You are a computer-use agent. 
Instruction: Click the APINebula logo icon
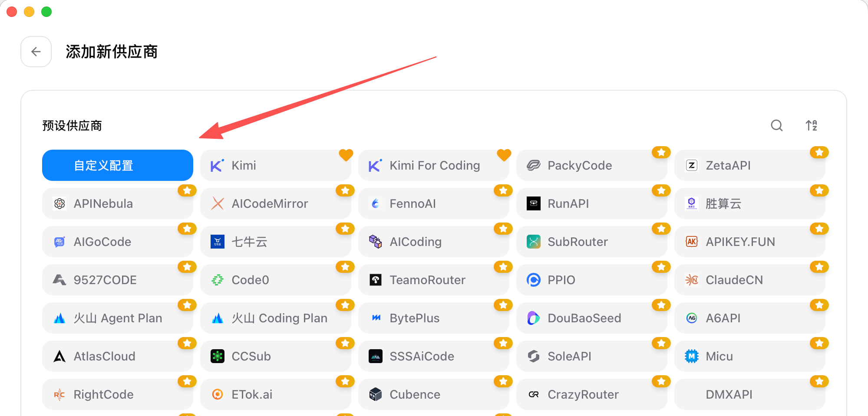coord(59,203)
